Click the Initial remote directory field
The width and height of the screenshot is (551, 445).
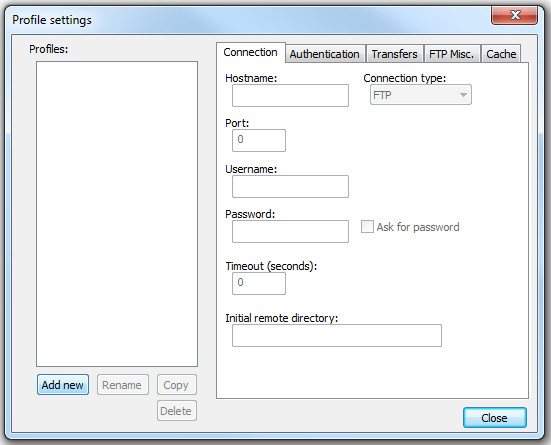tap(337, 335)
